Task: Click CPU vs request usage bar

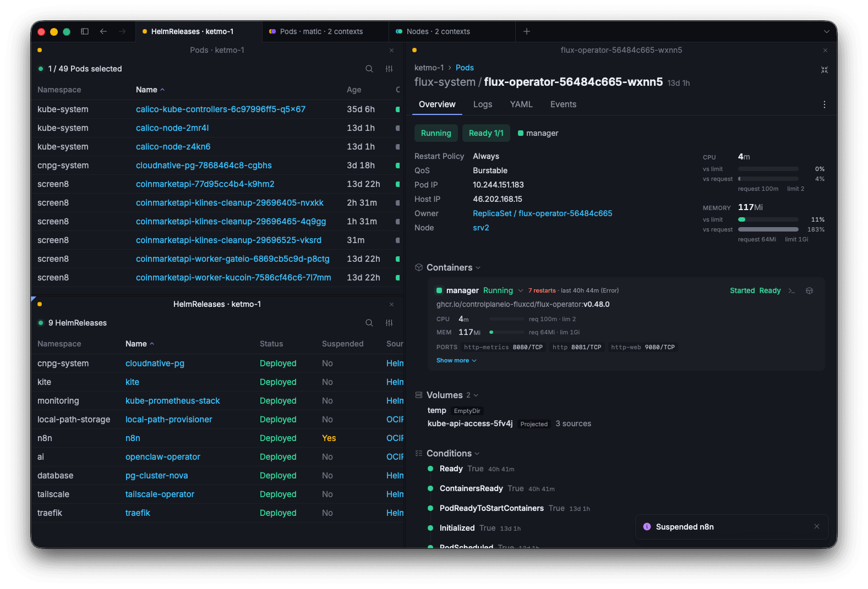Action: pyautogui.click(x=768, y=179)
